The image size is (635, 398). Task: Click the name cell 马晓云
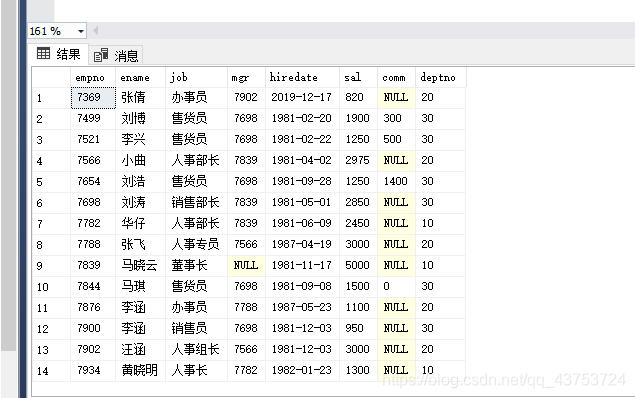tap(141, 266)
